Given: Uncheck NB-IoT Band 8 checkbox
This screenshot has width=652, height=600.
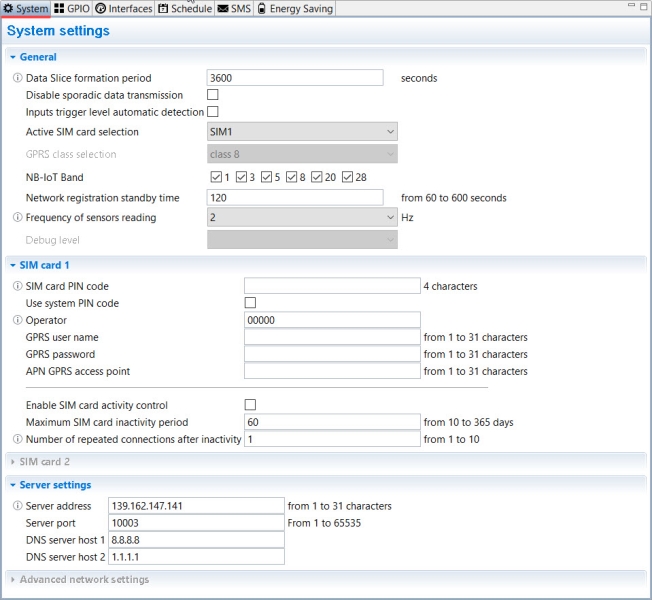Looking at the screenshot, I should [x=291, y=177].
